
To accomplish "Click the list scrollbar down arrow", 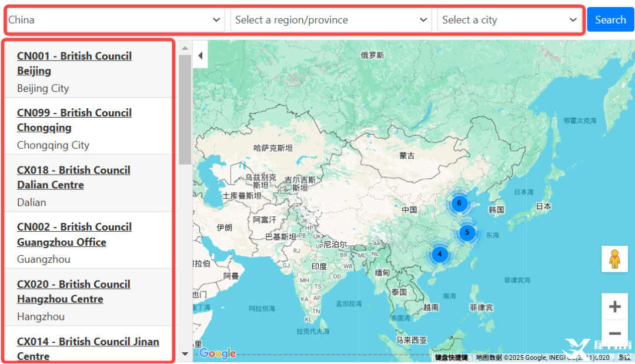I will point(185,353).
